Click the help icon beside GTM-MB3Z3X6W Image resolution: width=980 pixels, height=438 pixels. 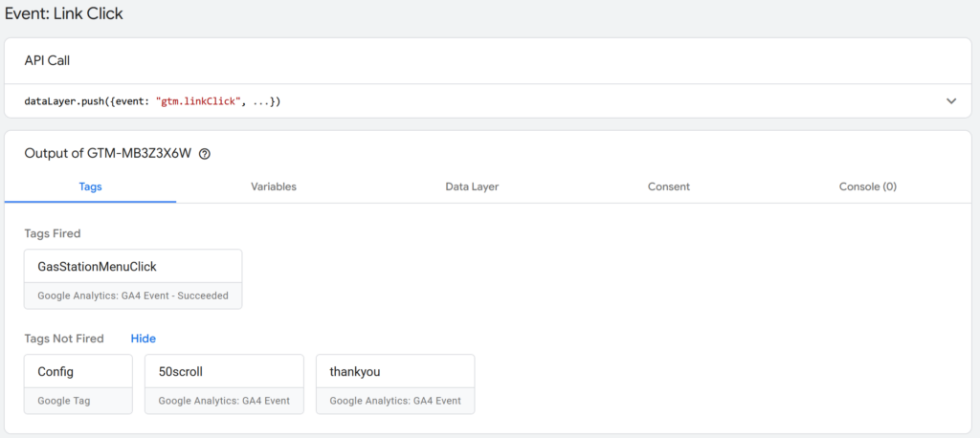click(204, 153)
